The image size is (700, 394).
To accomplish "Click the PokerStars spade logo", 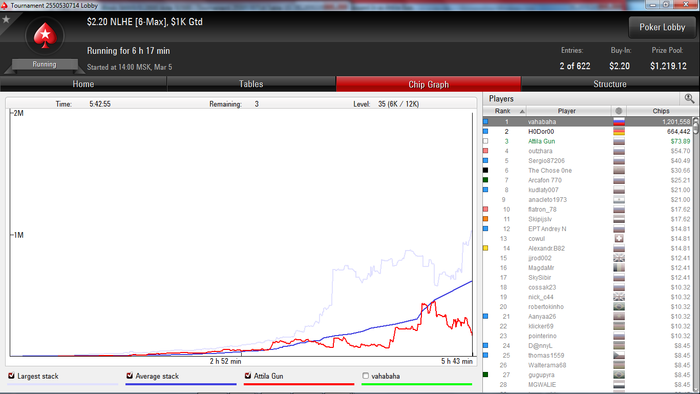I will (x=45, y=36).
